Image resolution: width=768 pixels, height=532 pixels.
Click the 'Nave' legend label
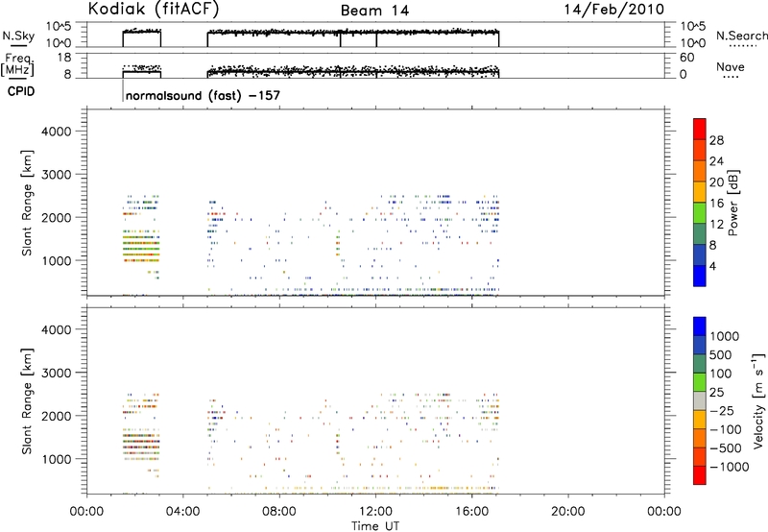pyautogui.click(x=730, y=67)
